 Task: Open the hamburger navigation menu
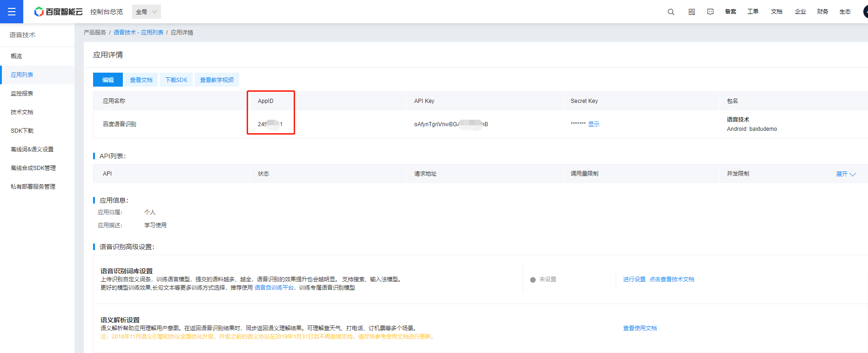pyautogui.click(x=12, y=12)
